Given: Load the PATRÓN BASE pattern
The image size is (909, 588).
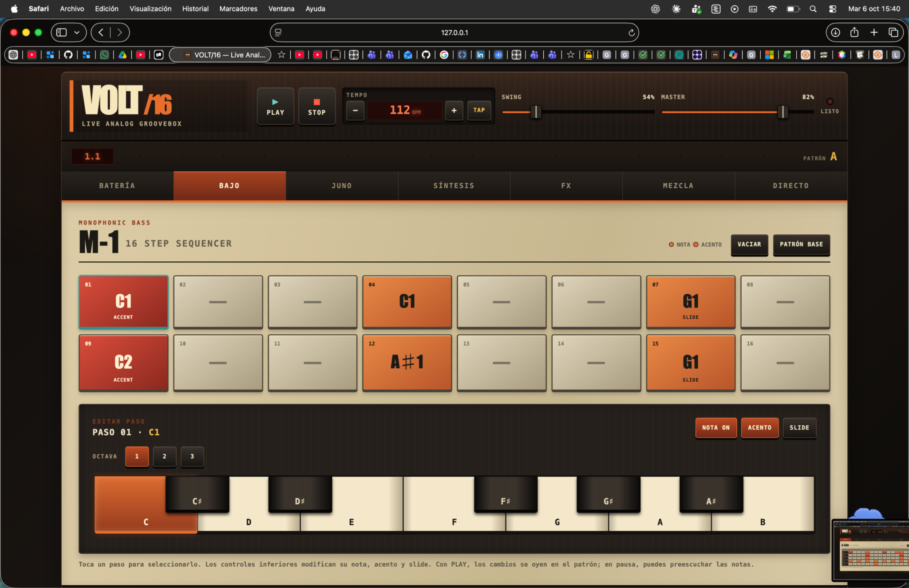Looking at the screenshot, I should pos(801,245).
